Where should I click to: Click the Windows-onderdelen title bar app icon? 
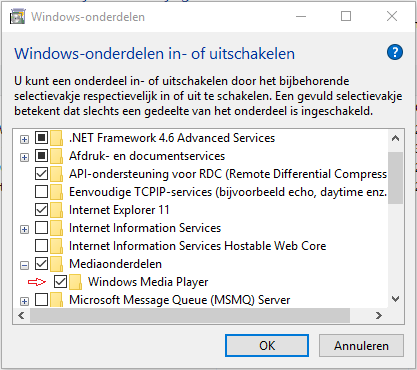pos(17,17)
